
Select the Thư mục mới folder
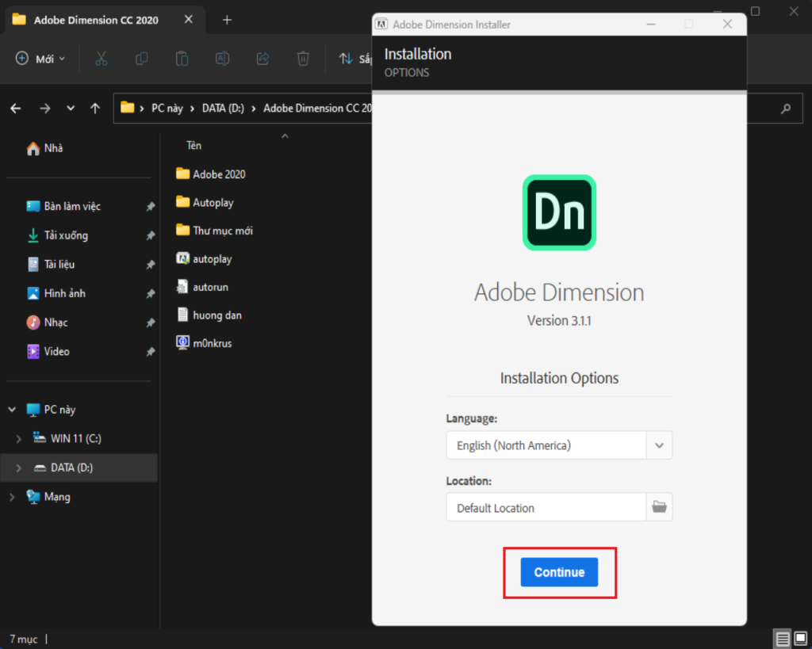(x=214, y=231)
